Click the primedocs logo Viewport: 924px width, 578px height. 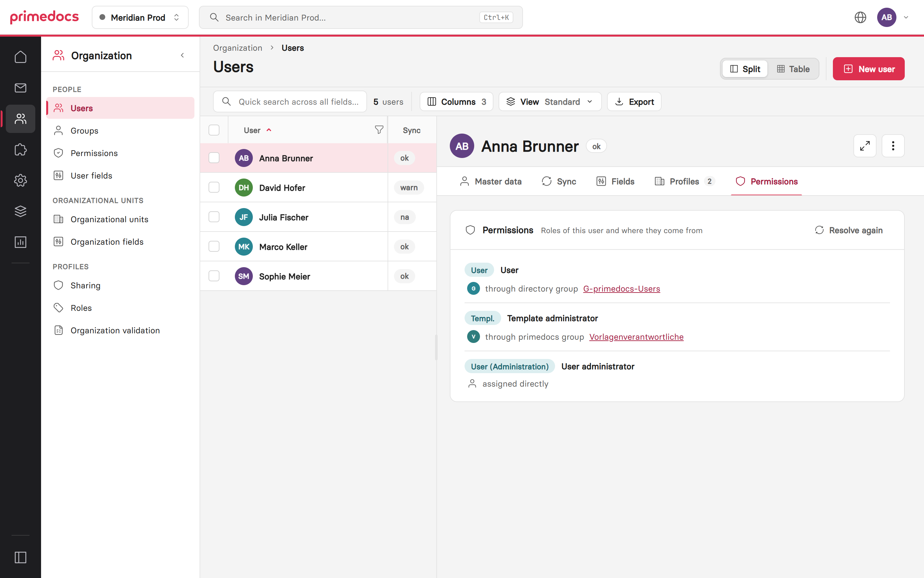[x=44, y=17]
